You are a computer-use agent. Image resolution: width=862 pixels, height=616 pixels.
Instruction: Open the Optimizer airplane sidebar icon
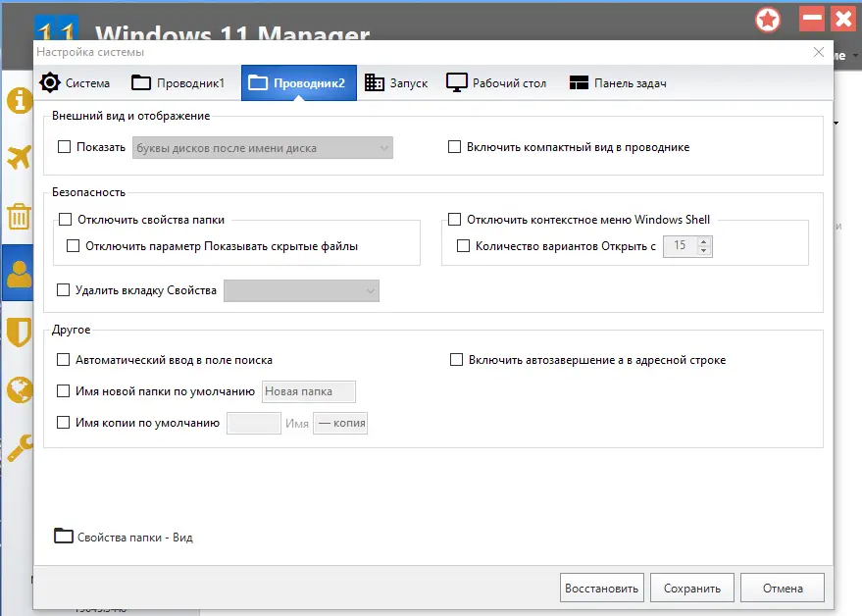tap(20, 158)
